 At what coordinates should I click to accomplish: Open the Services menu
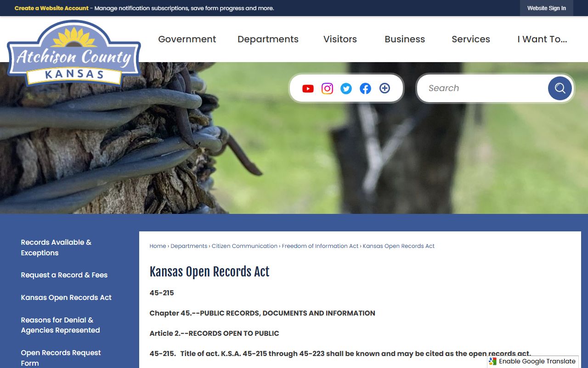click(x=471, y=39)
